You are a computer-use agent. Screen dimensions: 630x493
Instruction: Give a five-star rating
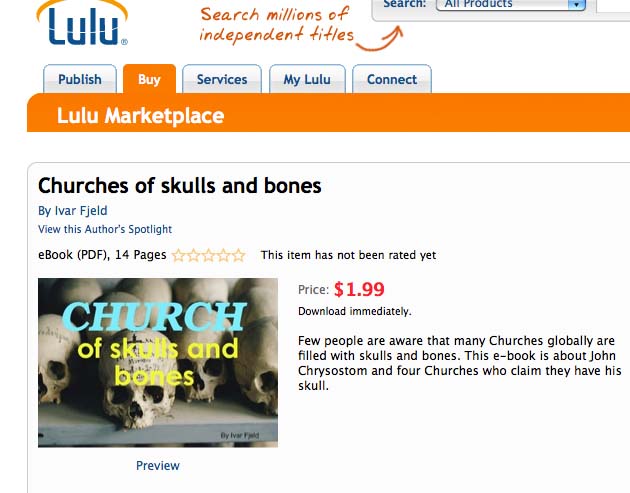click(x=239, y=255)
